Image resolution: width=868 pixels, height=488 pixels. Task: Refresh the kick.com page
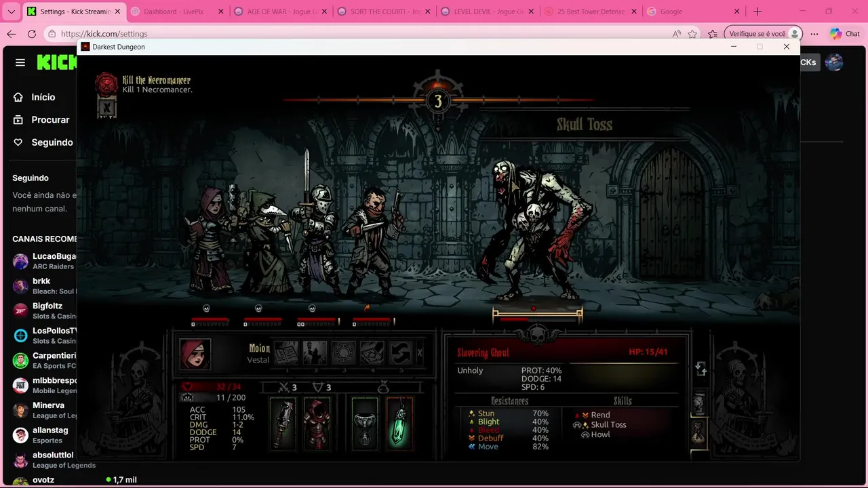(x=32, y=34)
